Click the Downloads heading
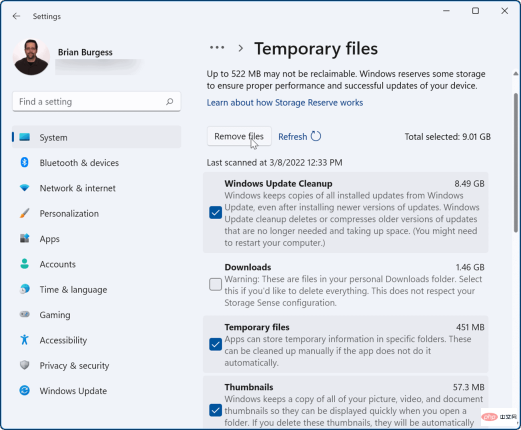This screenshot has height=430, width=521. [248, 267]
